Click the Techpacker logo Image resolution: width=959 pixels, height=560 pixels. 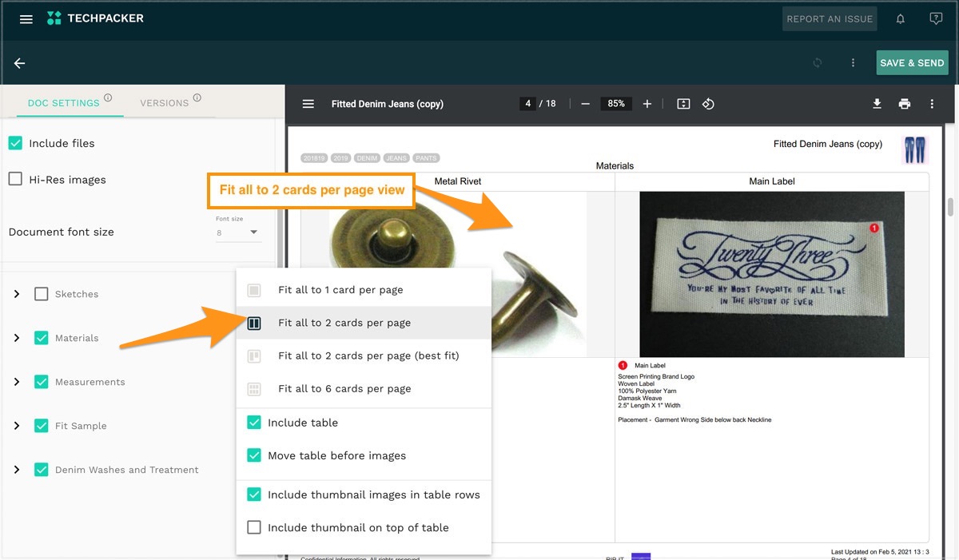pyautogui.click(x=95, y=18)
